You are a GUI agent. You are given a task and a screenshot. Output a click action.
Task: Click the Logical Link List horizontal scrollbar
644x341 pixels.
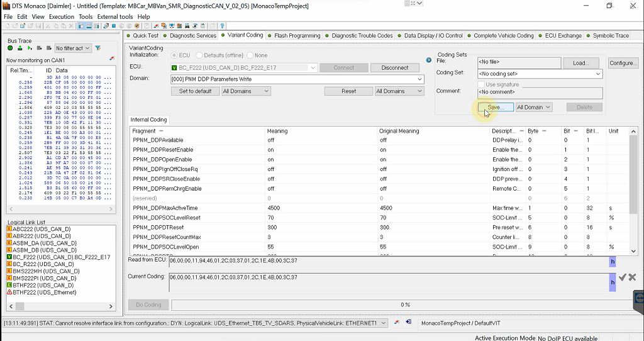(x=61, y=306)
